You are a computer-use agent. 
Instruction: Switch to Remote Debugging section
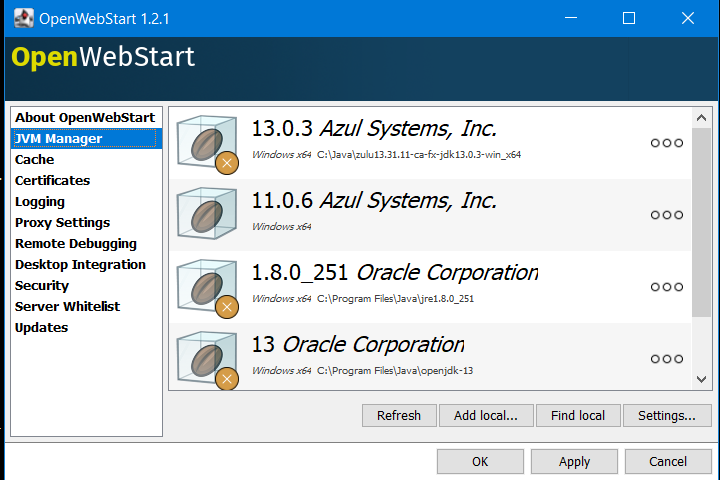tap(86, 243)
